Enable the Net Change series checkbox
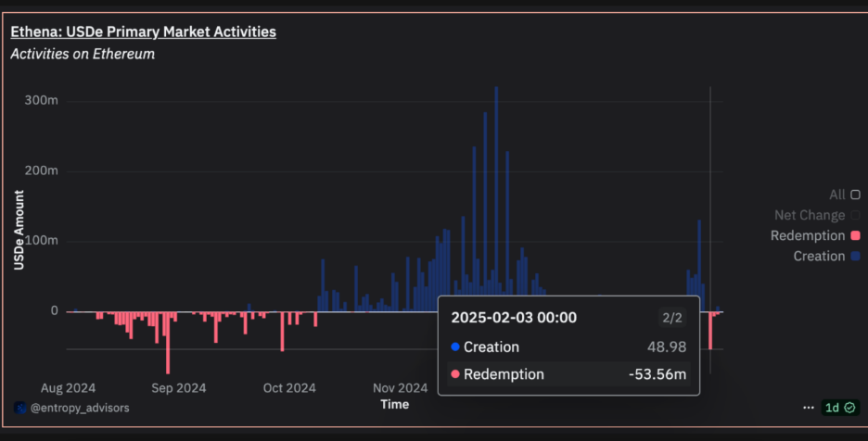The width and height of the screenshot is (868, 441). tap(855, 215)
